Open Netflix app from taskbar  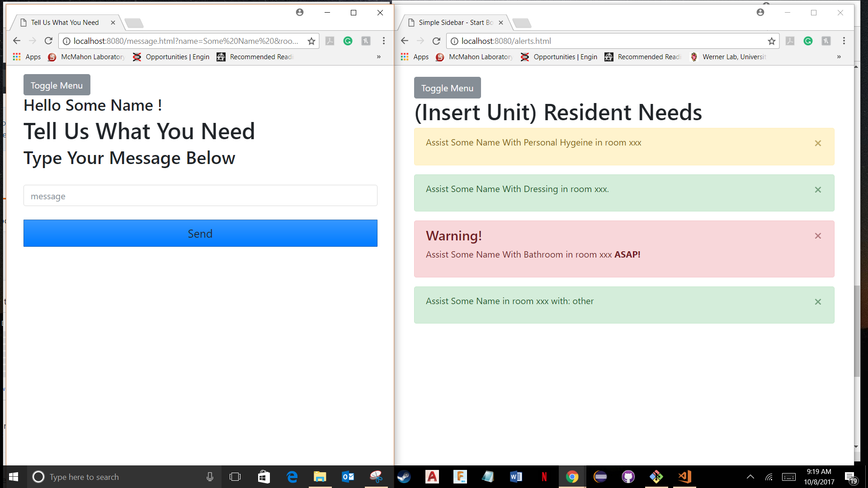click(x=544, y=477)
